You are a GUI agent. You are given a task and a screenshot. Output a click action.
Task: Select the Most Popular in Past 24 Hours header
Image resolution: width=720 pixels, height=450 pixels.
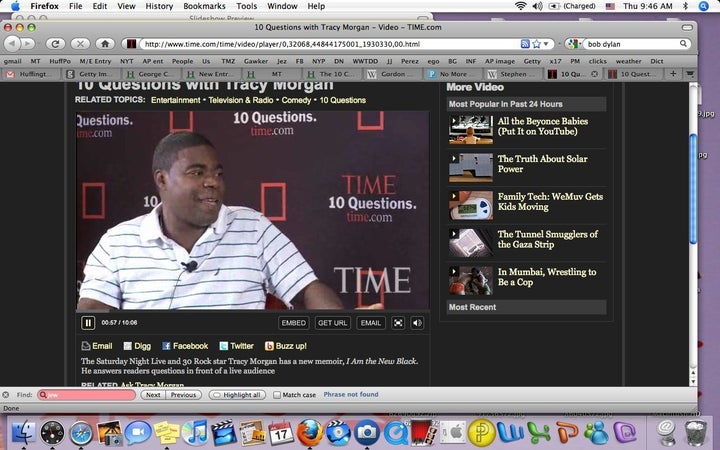[x=526, y=104]
